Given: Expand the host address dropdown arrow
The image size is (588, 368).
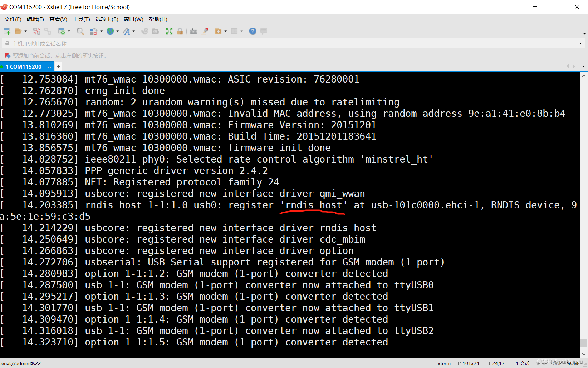Looking at the screenshot, I should [581, 43].
